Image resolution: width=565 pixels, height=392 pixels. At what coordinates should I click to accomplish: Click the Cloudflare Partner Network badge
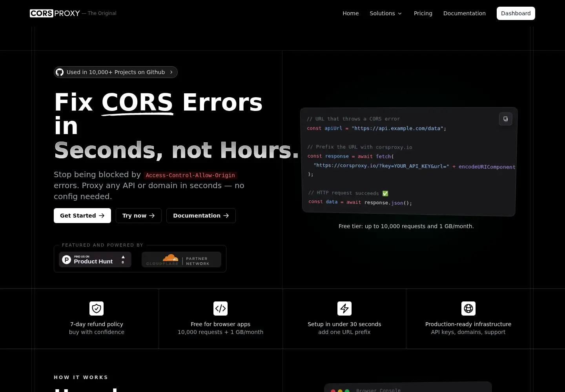coord(181,260)
